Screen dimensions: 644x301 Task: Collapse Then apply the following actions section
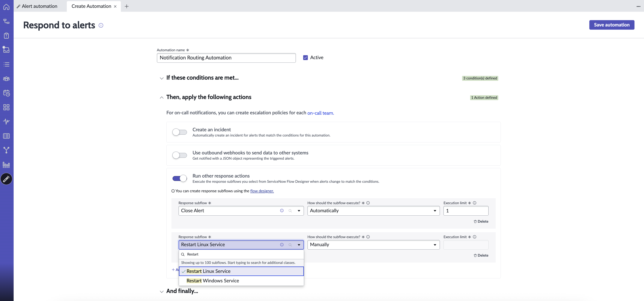(x=162, y=98)
